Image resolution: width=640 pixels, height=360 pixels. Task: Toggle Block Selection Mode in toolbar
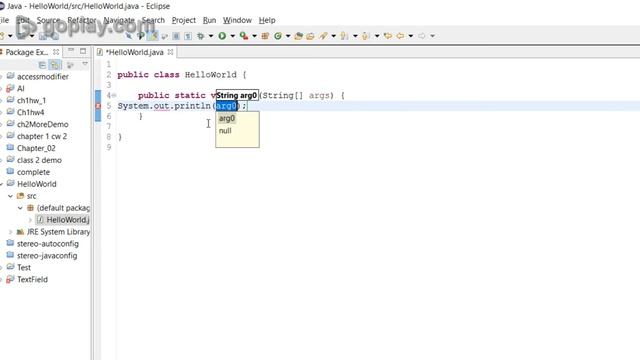[176, 36]
